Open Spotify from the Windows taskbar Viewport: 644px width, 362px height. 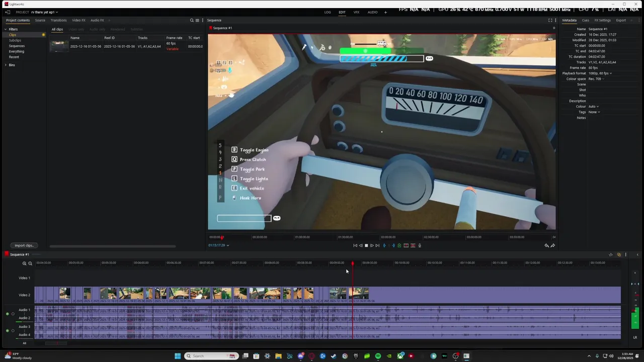tap(378, 356)
